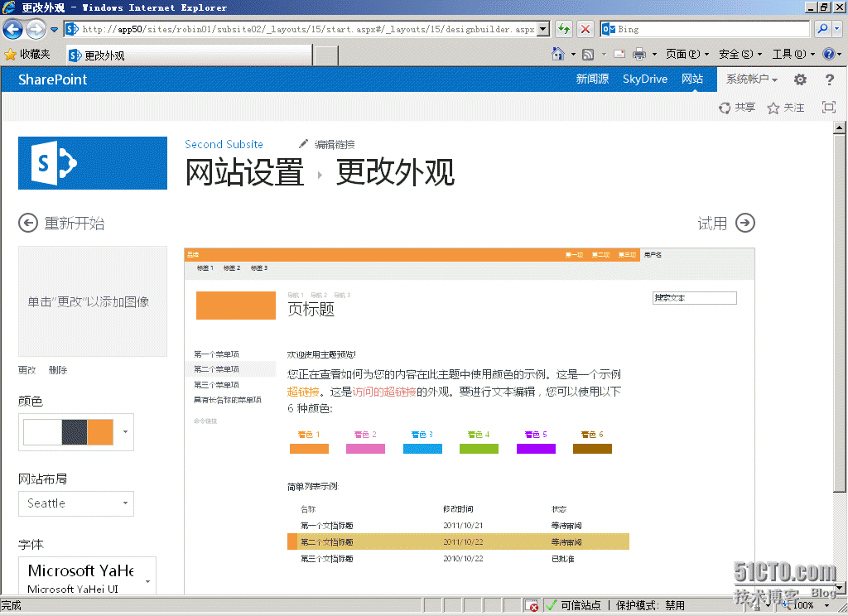The height and width of the screenshot is (616, 848).
Task: Expand the search provider dropdown arrow
Action: click(837, 29)
